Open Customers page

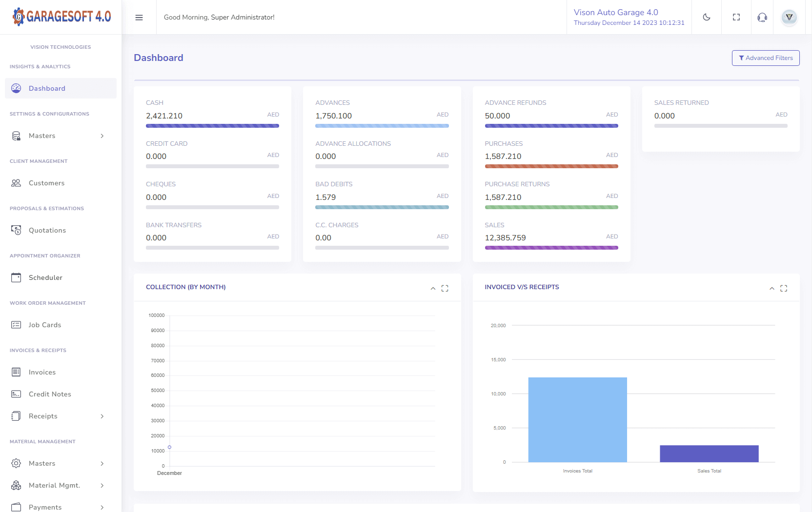(46, 183)
